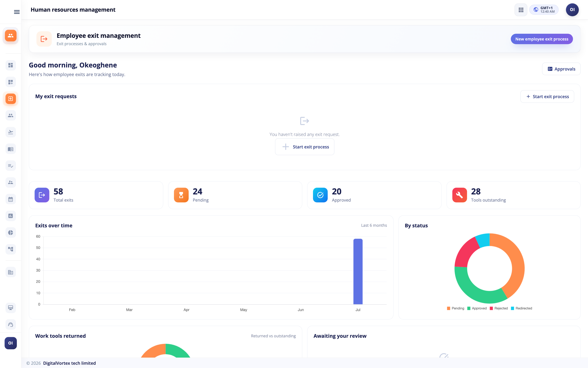Open the Approvals button
This screenshot has height=368, width=588.
click(x=561, y=69)
